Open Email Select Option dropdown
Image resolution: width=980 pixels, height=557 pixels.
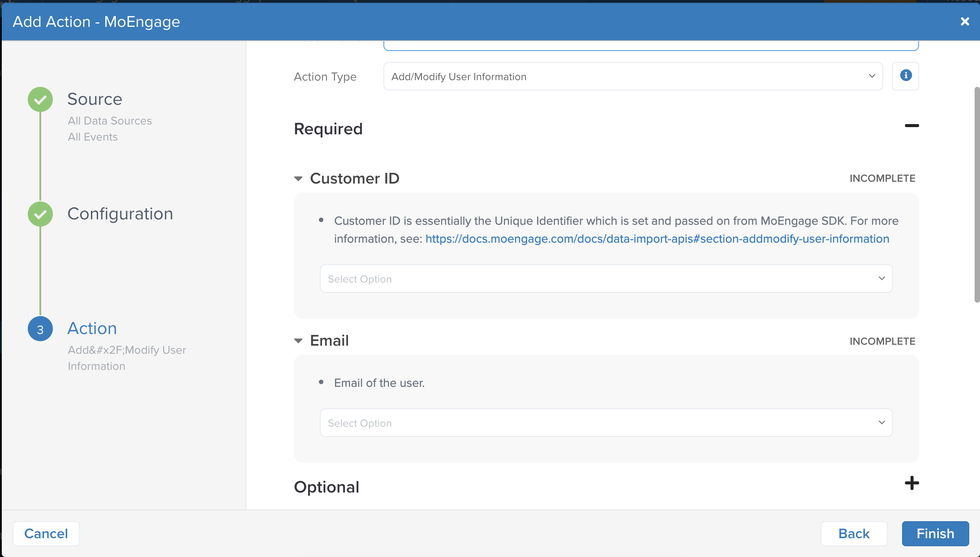tap(606, 423)
